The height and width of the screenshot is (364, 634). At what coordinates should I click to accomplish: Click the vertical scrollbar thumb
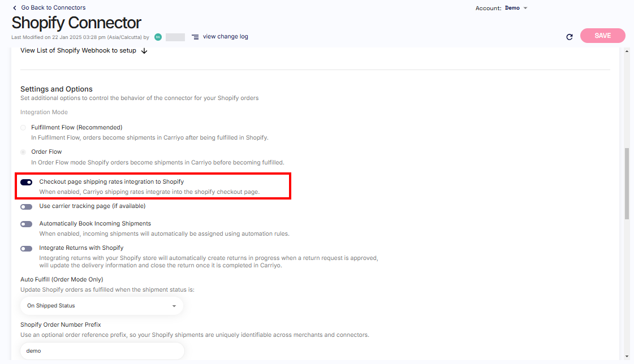click(x=627, y=184)
